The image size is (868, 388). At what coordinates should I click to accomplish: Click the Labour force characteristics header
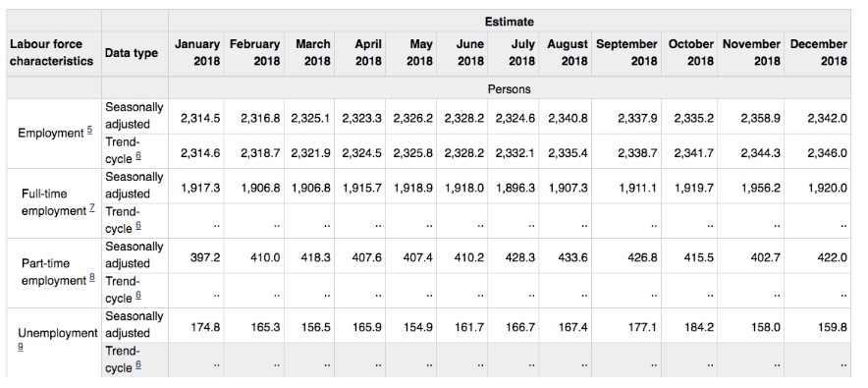coord(54,53)
